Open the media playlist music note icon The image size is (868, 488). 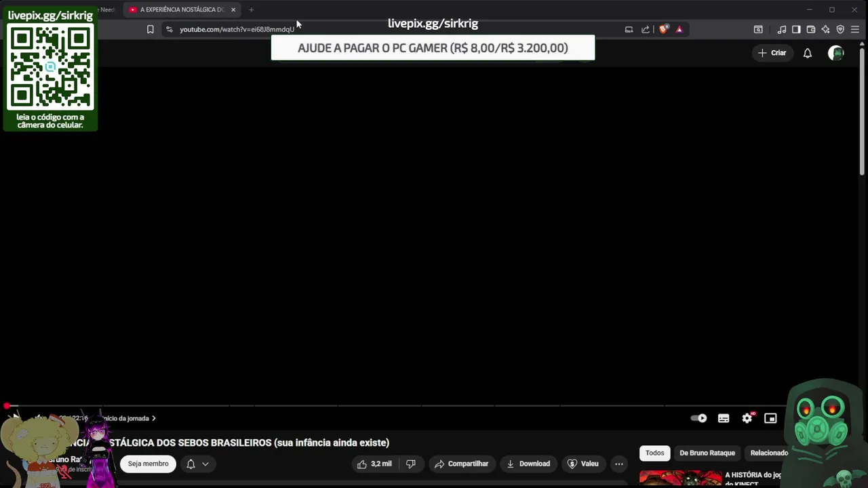pyautogui.click(x=782, y=29)
